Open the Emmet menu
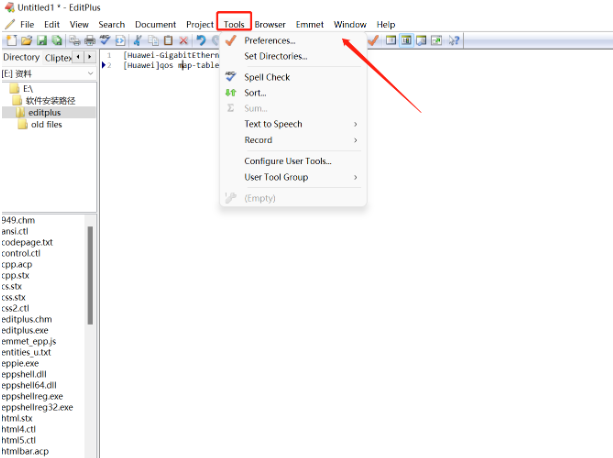613x458 pixels. [310, 24]
